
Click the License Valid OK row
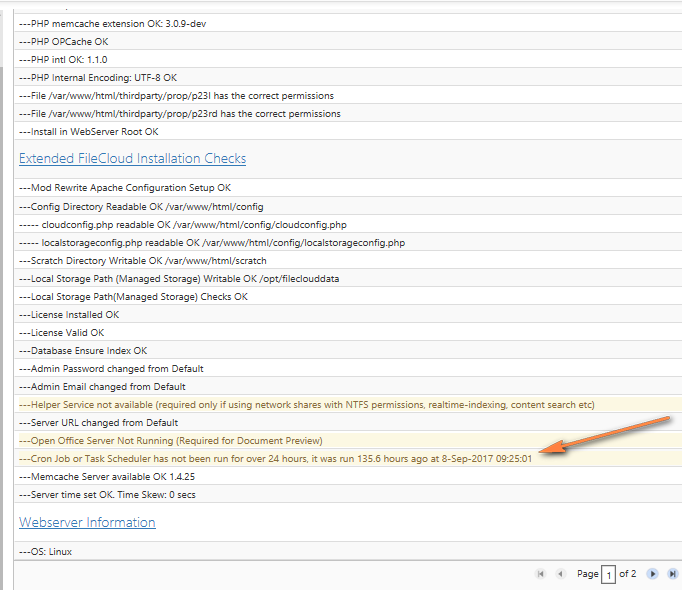tap(61, 332)
